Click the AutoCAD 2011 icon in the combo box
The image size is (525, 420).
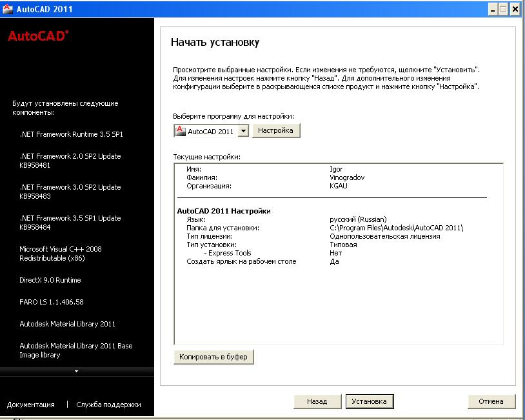(x=180, y=131)
